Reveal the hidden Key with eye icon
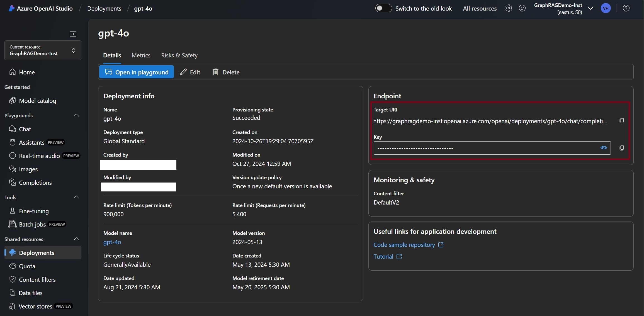Screen dimensions: 644x316 tap(604, 148)
